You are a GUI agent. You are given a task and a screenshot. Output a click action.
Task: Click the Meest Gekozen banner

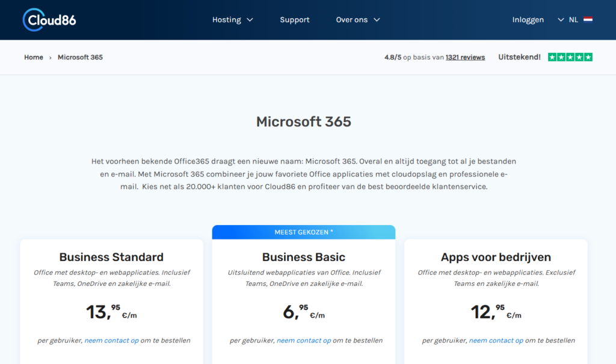[304, 232]
